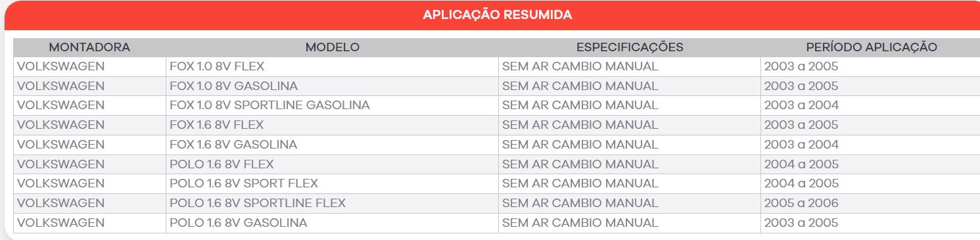Click period cell for POLO 1.6 8V FLEX
980x240 pixels.
click(870, 164)
